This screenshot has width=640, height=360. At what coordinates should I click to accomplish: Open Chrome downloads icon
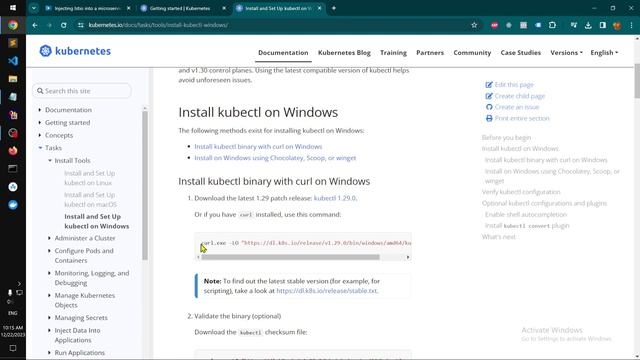point(588,25)
